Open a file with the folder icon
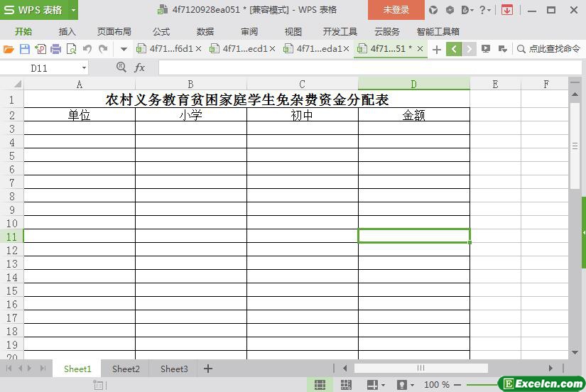This screenshot has width=586, height=392. click(9, 49)
